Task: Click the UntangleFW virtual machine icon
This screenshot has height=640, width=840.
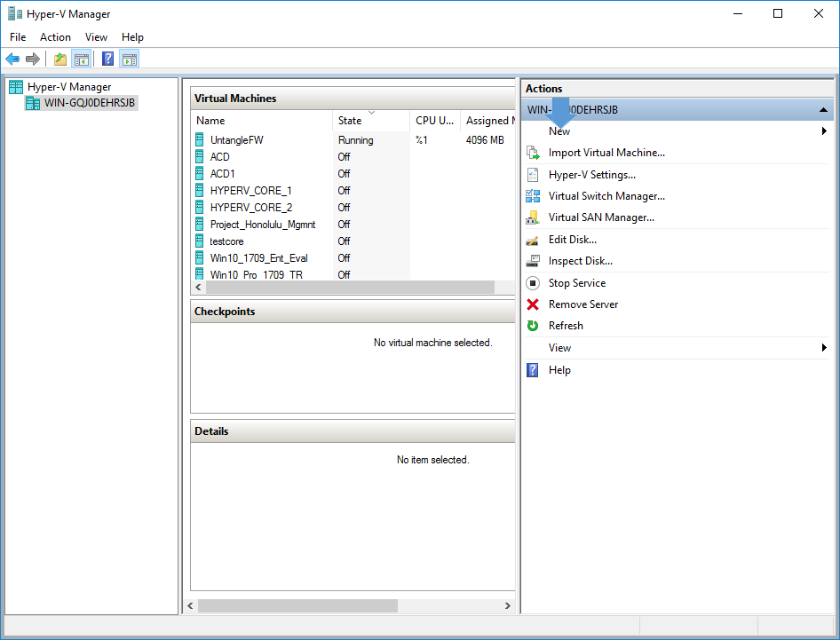Action: (x=199, y=139)
